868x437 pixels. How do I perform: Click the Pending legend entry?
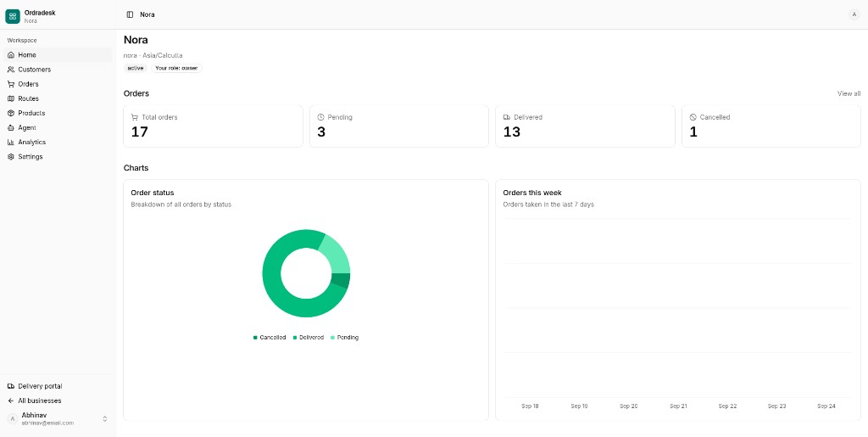click(x=344, y=338)
